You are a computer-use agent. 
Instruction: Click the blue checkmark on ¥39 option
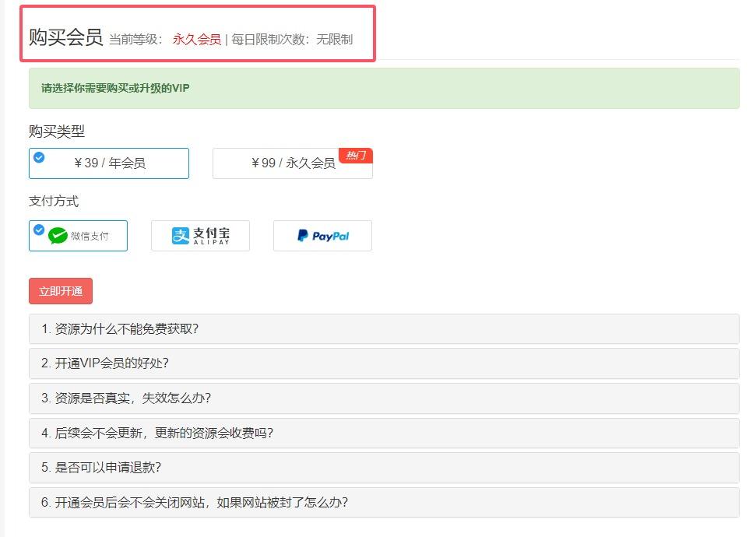pos(39,157)
